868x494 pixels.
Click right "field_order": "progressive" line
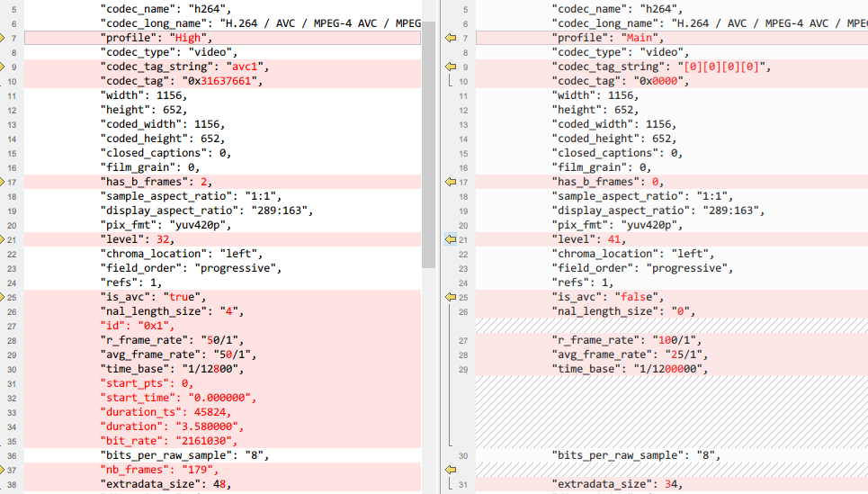[672, 268]
